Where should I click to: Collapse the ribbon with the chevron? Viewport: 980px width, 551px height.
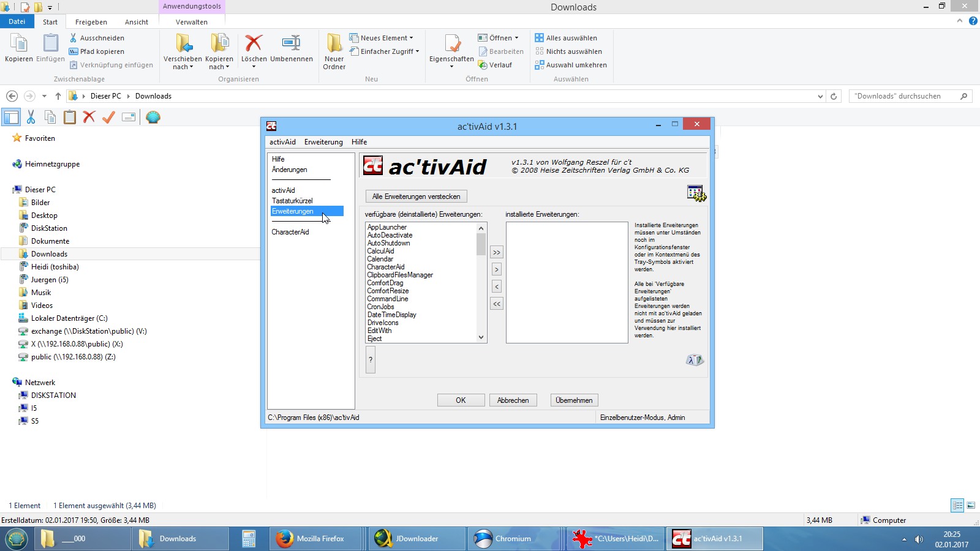(x=960, y=21)
